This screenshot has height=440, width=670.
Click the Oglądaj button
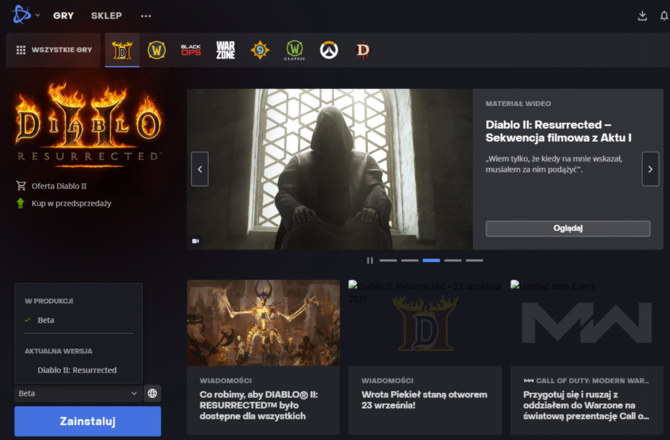(x=568, y=229)
